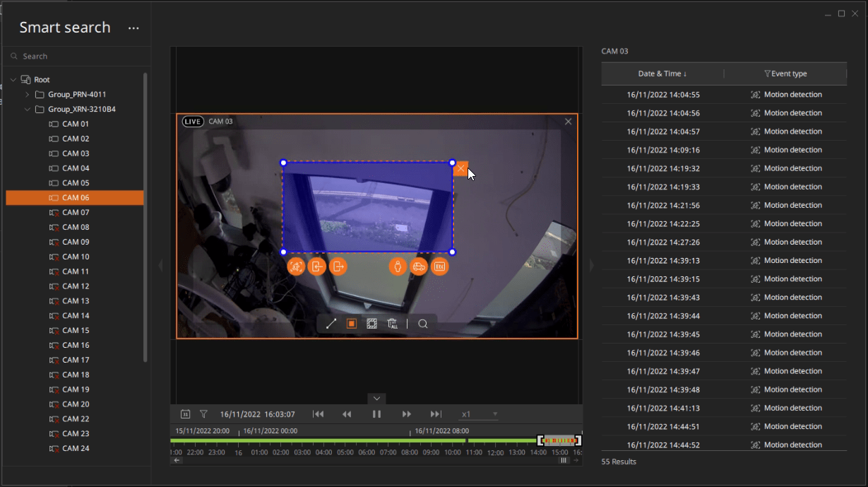Viewport: 868px width, 487px height.
Task: Select the Exiting event type icon
Action: click(338, 266)
